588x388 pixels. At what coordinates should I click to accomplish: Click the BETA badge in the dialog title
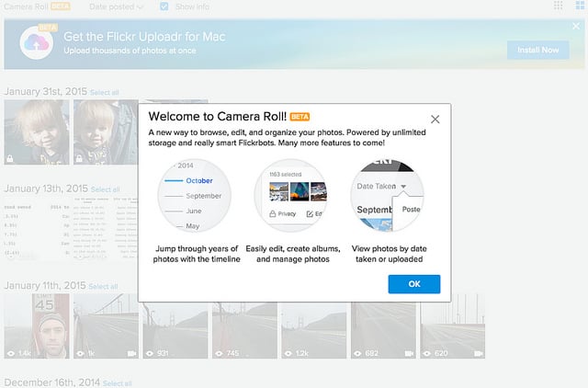300,117
